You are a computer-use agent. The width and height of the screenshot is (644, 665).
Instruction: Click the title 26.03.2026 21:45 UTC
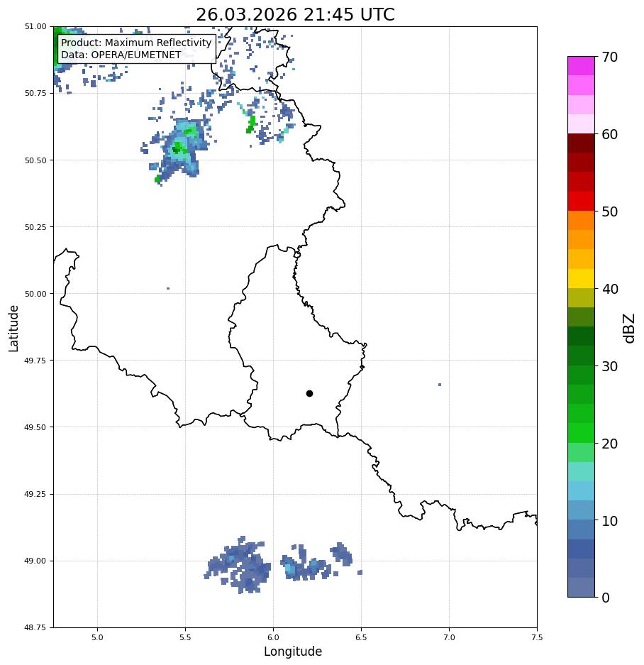[295, 15]
